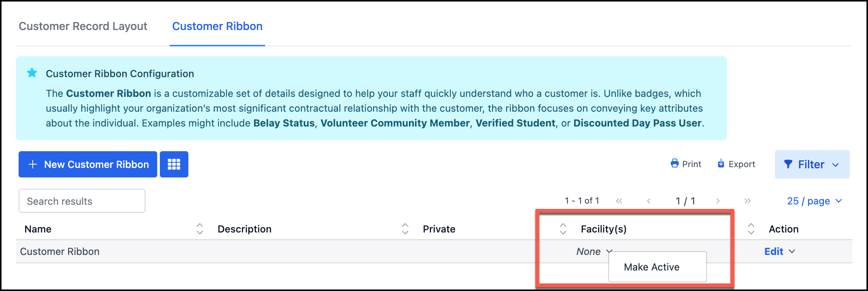Go to the first page arrow

tap(619, 201)
